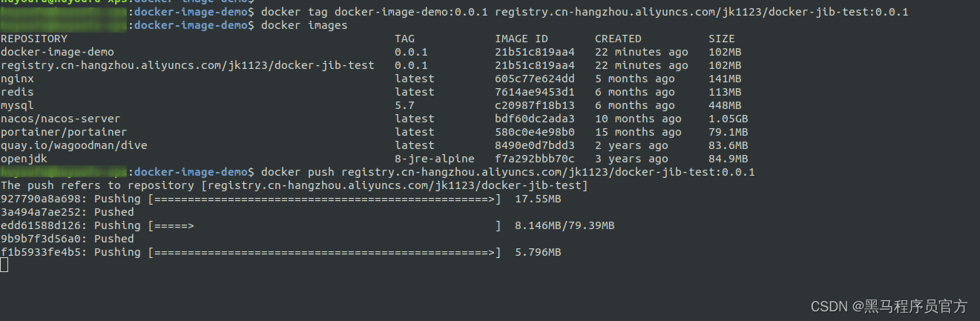Viewport: 980px width, 321px height.
Task: Click the REPOSITORY column header
Action: point(34,39)
